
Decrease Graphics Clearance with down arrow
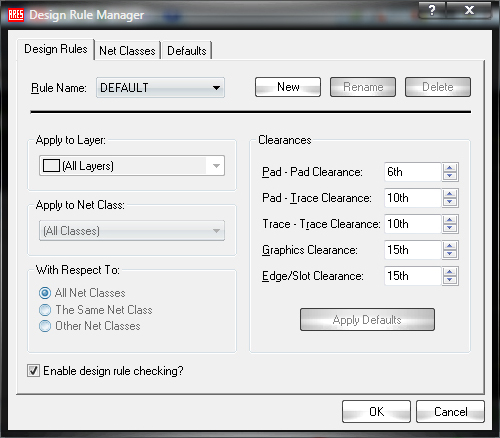pos(450,254)
